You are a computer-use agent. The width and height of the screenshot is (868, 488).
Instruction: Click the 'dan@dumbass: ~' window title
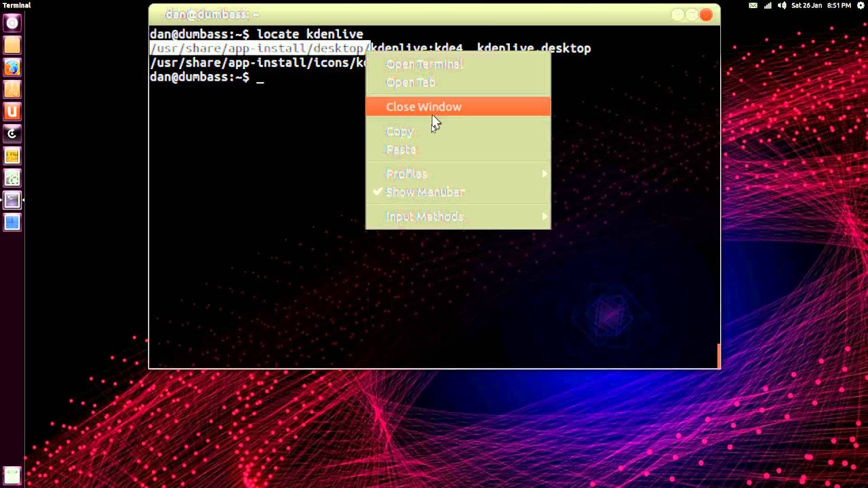[x=212, y=14]
